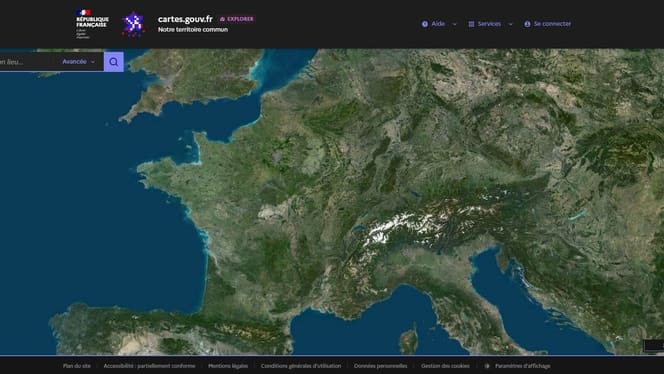Click the cartes.gouv.fr star logo
This screenshot has width=664, height=374.
click(x=133, y=24)
